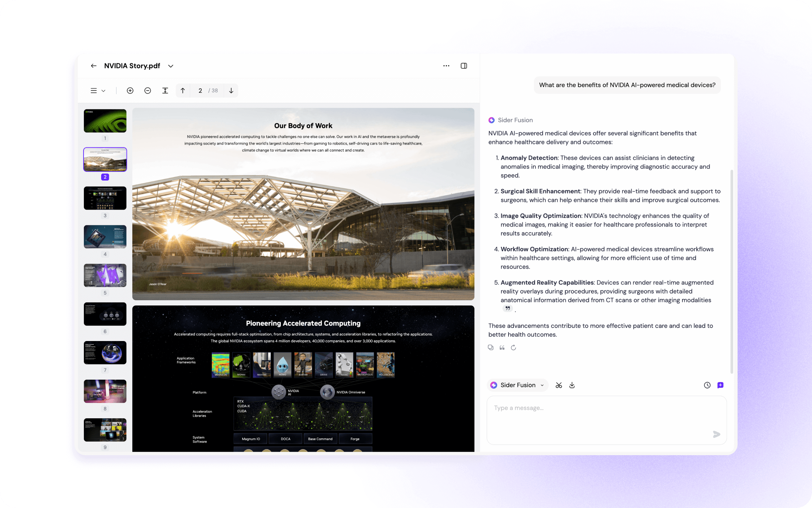Select page 2 thumbnail
Screen dimensions: 812x508
point(105,159)
